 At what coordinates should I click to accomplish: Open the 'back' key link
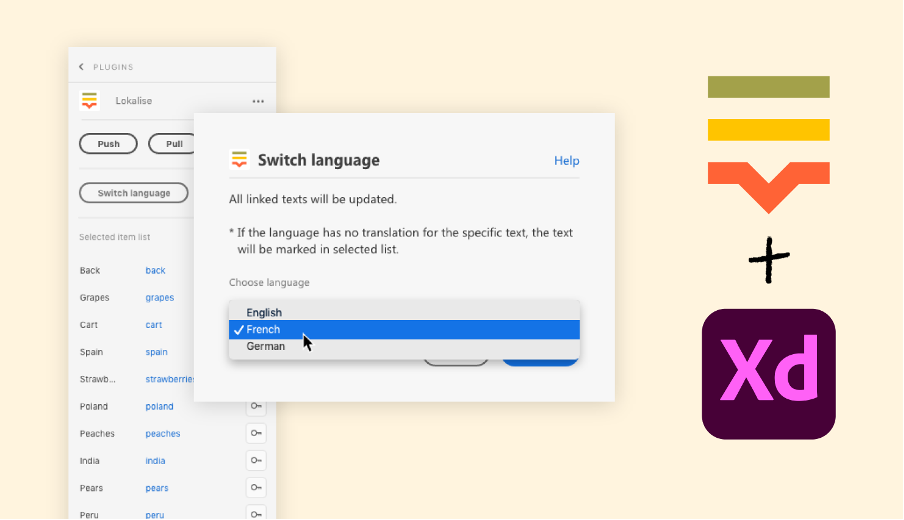point(155,270)
